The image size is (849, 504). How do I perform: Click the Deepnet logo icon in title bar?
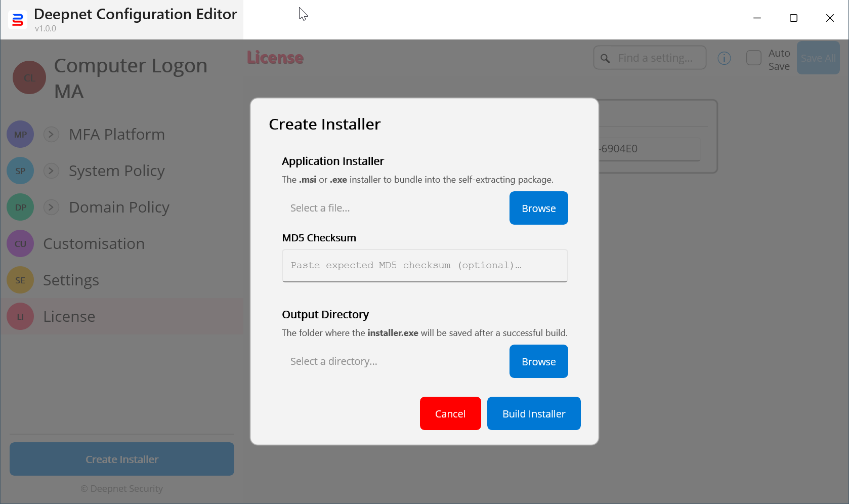point(18,20)
